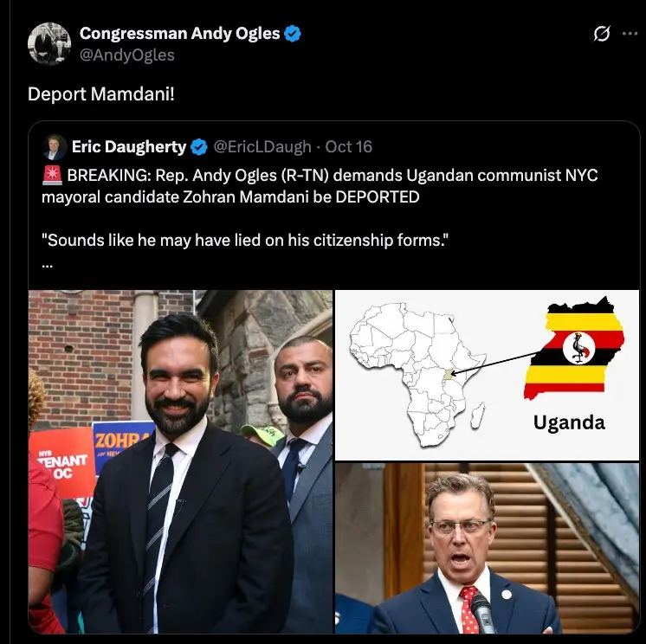Click the "Deport Mamdani!" tweet text
The width and height of the screenshot is (646, 644).
101,93
